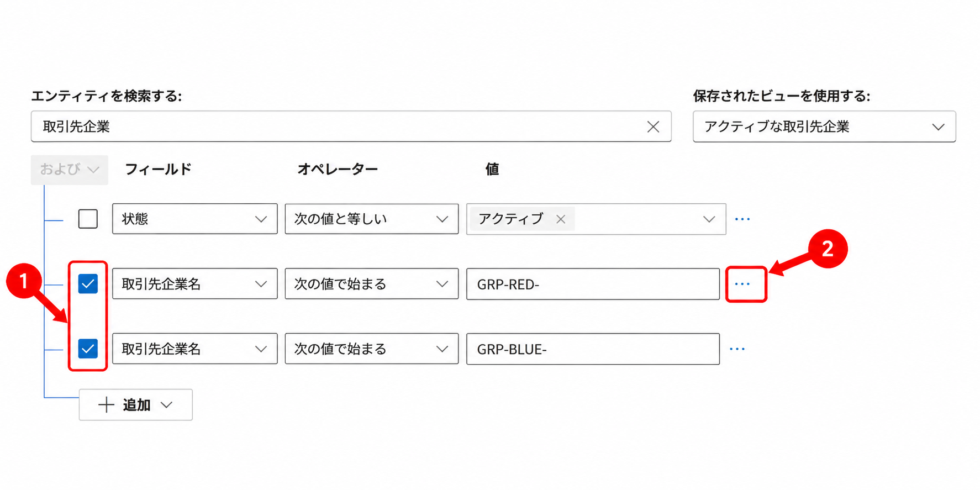Screen dimensions: 980x490
Task: Expand the アクティブ value dropdown
Action: [x=709, y=219]
